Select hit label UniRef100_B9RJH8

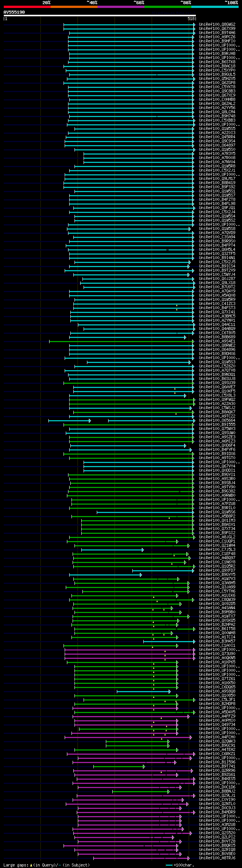click(x=217, y=54)
